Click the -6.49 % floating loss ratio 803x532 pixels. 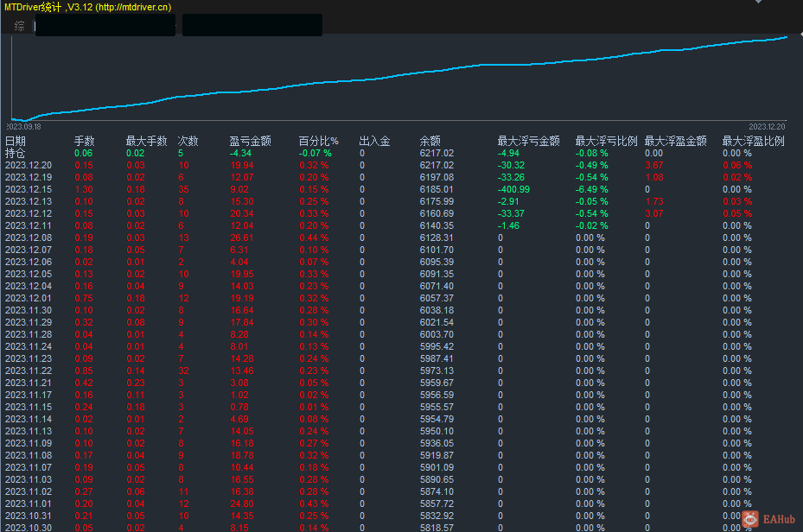pyautogui.click(x=592, y=189)
